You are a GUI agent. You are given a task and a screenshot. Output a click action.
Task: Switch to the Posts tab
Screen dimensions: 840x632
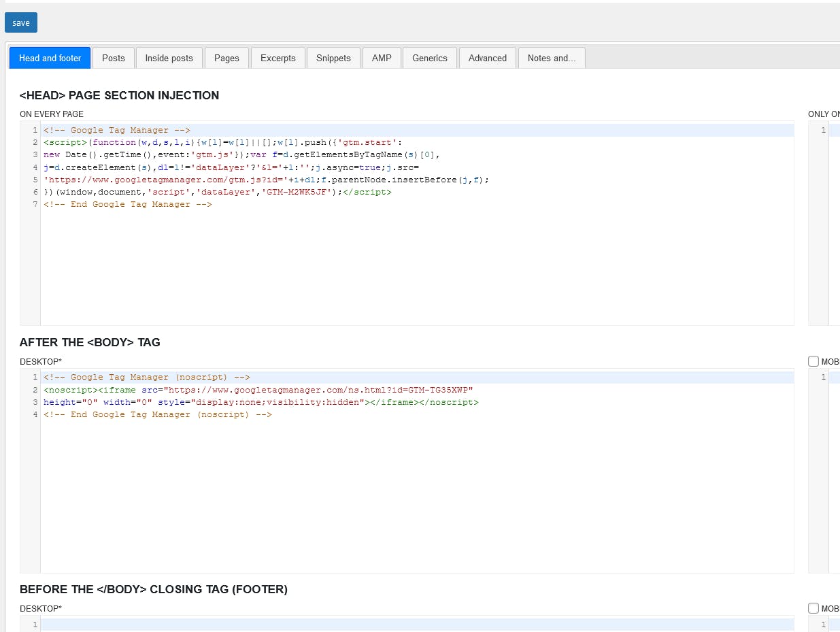114,58
